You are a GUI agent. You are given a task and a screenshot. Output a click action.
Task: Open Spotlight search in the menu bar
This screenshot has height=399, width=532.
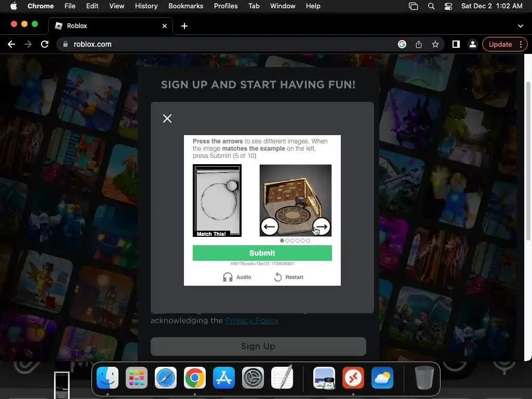[431, 6]
